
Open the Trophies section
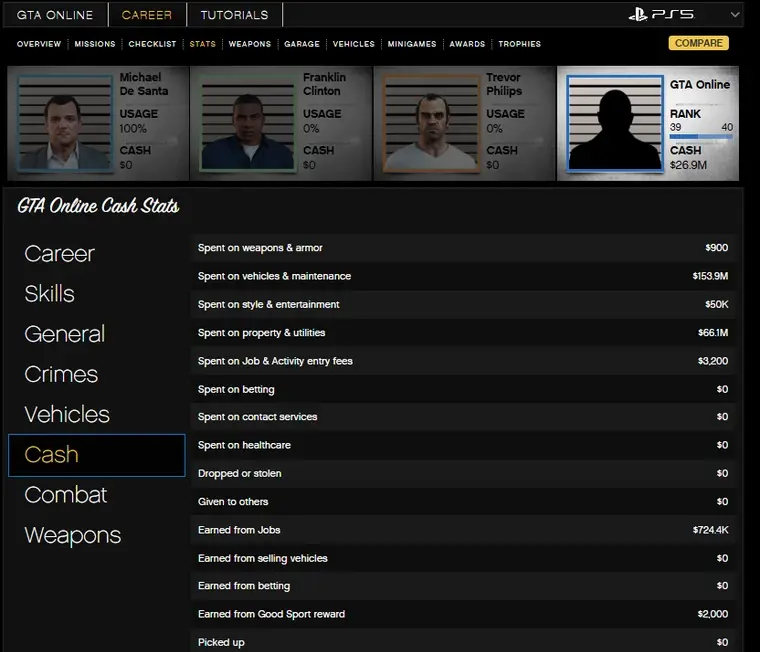point(519,44)
